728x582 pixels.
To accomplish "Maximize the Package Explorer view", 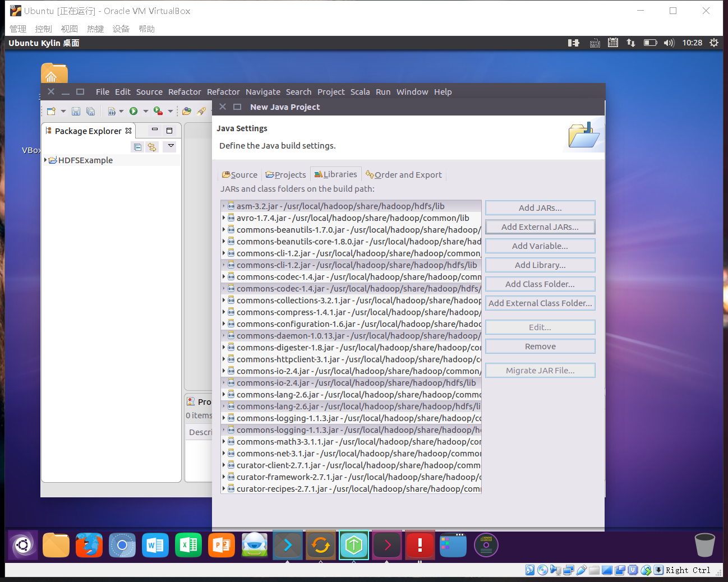I will [x=169, y=130].
